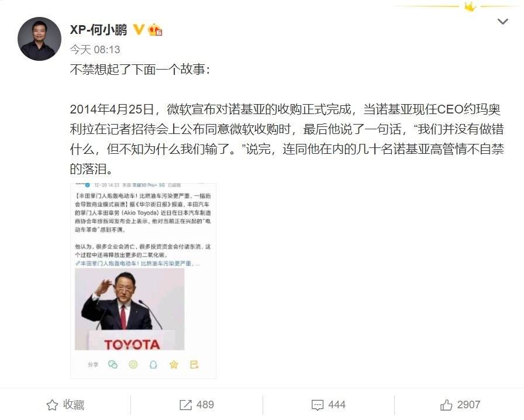Add post to favorites with 收藏
524x420 pixels.
coord(65,405)
